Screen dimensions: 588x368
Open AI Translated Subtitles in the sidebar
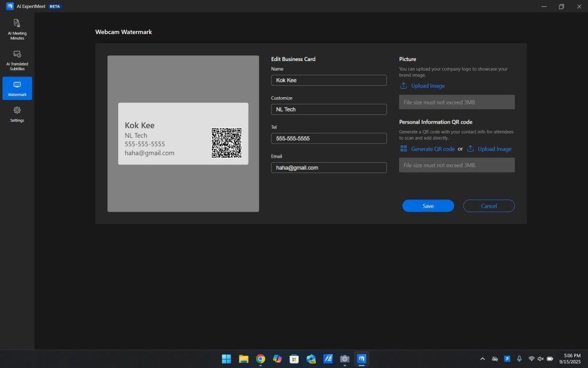coord(17,60)
